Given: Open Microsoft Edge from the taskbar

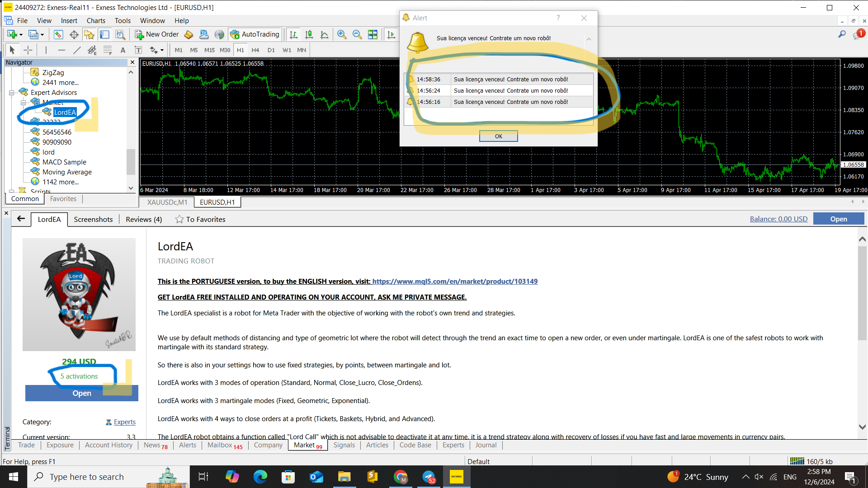Looking at the screenshot, I should pos(260,477).
